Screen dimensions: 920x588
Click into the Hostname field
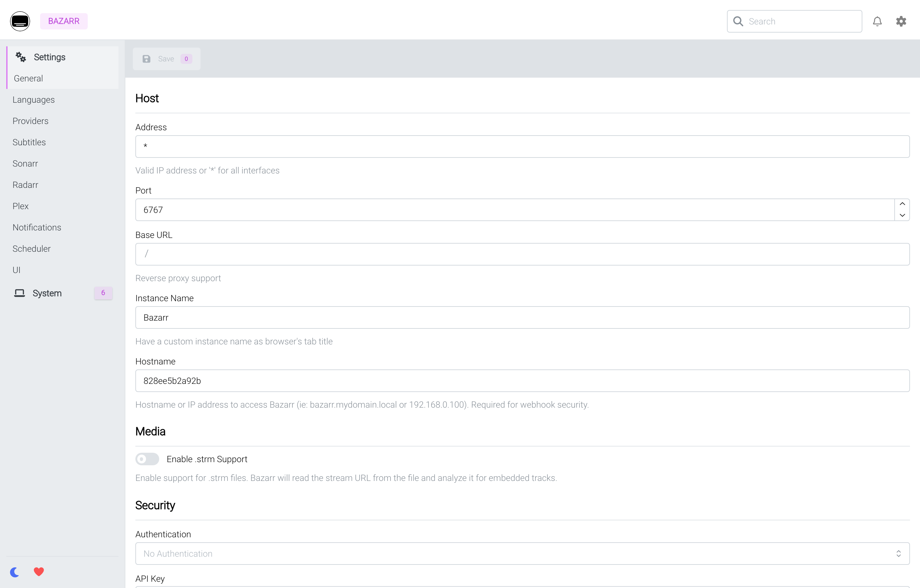(522, 381)
